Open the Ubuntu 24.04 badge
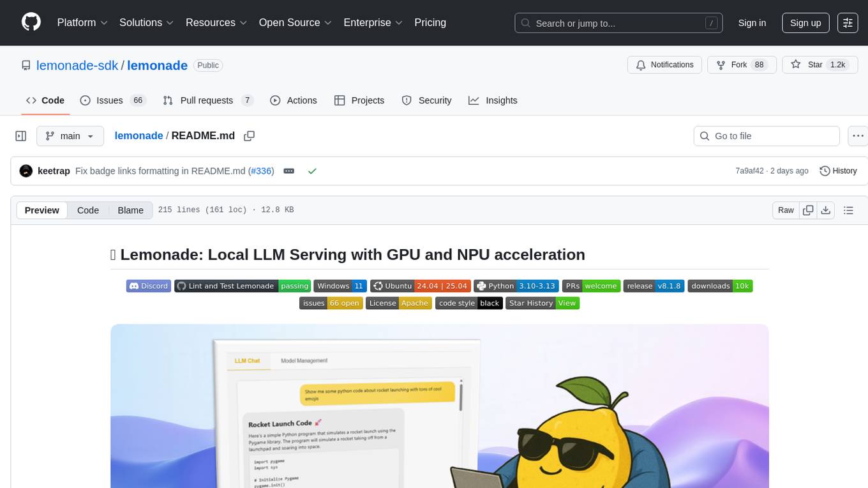 coord(420,286)
